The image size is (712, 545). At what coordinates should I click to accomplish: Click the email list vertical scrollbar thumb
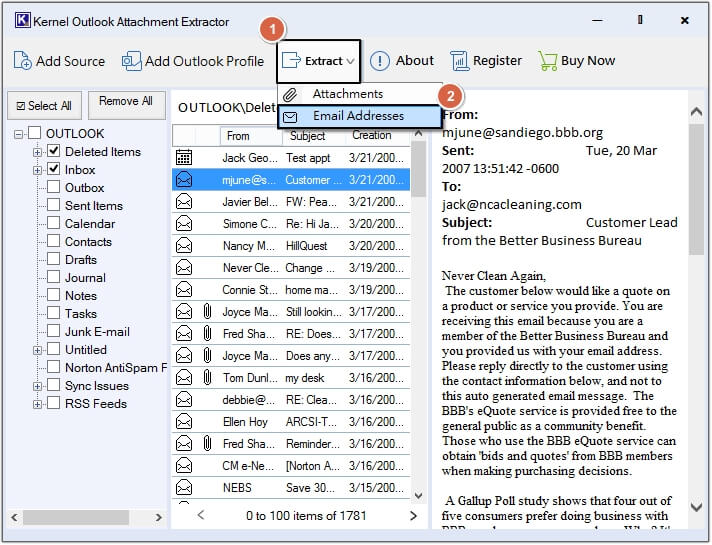(x=419, y=169)
